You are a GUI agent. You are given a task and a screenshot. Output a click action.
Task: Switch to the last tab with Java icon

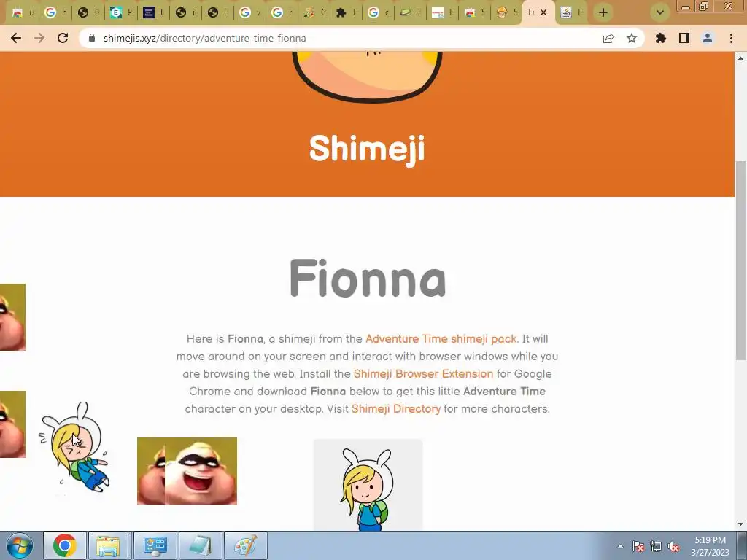(571, 12)
